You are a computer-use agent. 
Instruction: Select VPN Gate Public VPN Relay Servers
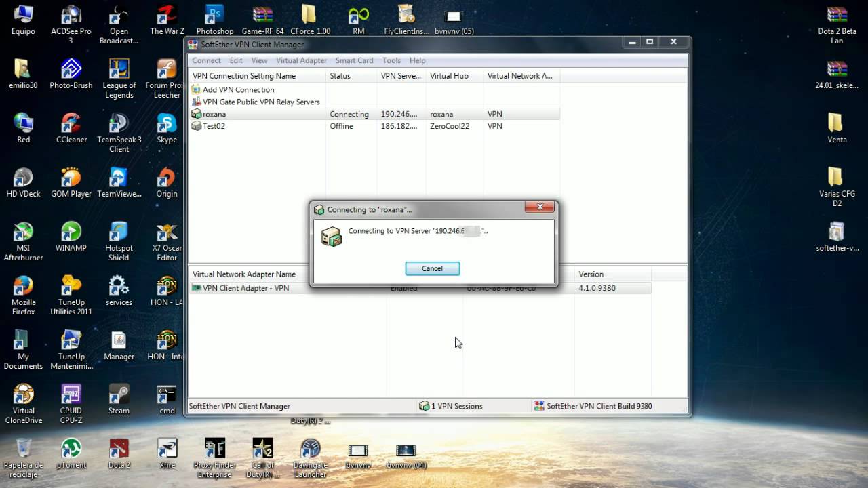pyautogui.click(x=255, y=102)
